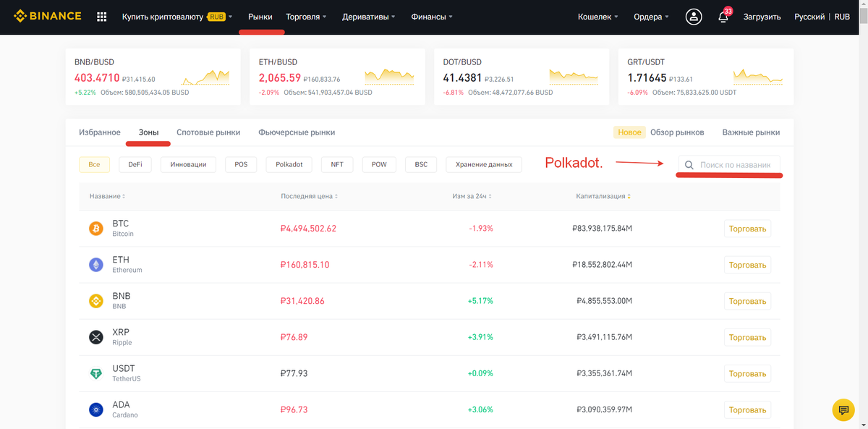Open the yellow chat support icon
Screen dimensions: 868x429
pos(843,410)
